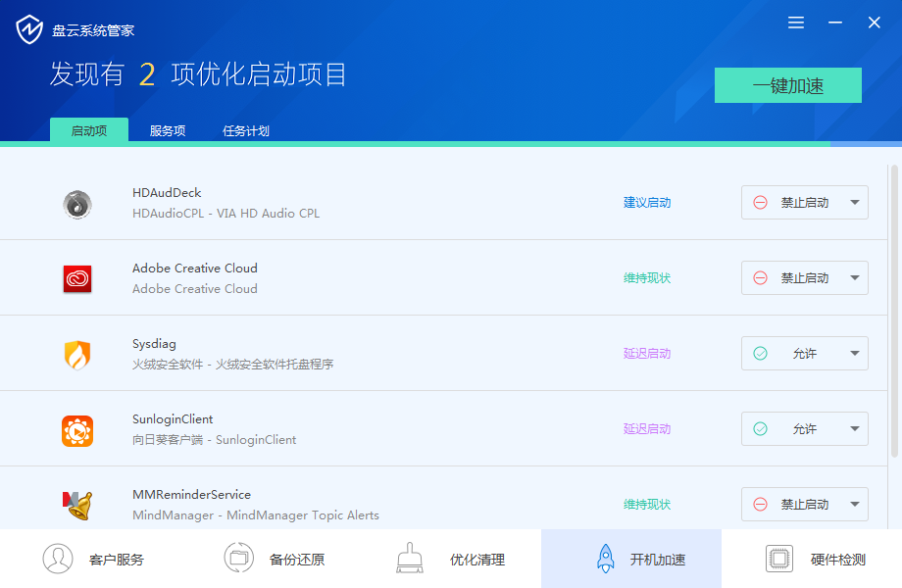The height and width of the screenshot is (588, 902).
Task: Select the 启动项 tab
Action: pyautogui.click(x=89, y=130)
